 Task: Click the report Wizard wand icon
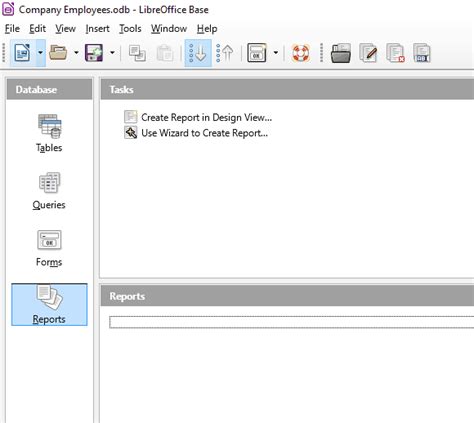[130, 133]
